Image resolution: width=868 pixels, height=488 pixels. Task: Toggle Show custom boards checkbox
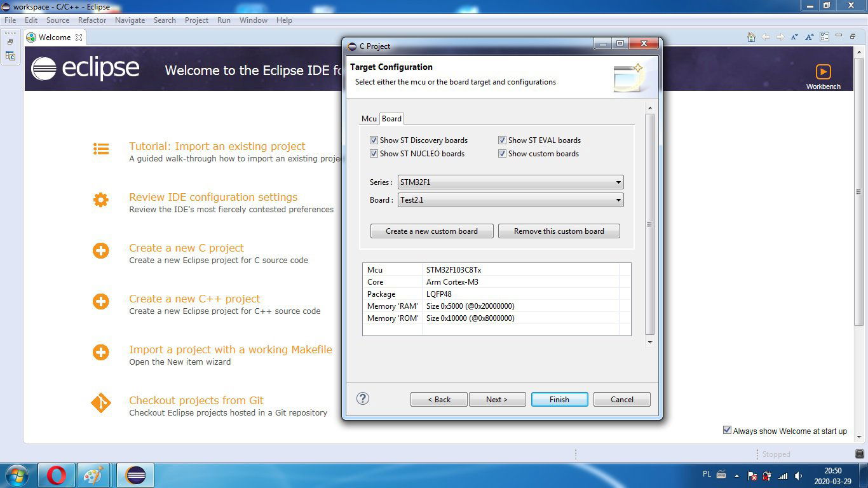click(x=502, y=153)
